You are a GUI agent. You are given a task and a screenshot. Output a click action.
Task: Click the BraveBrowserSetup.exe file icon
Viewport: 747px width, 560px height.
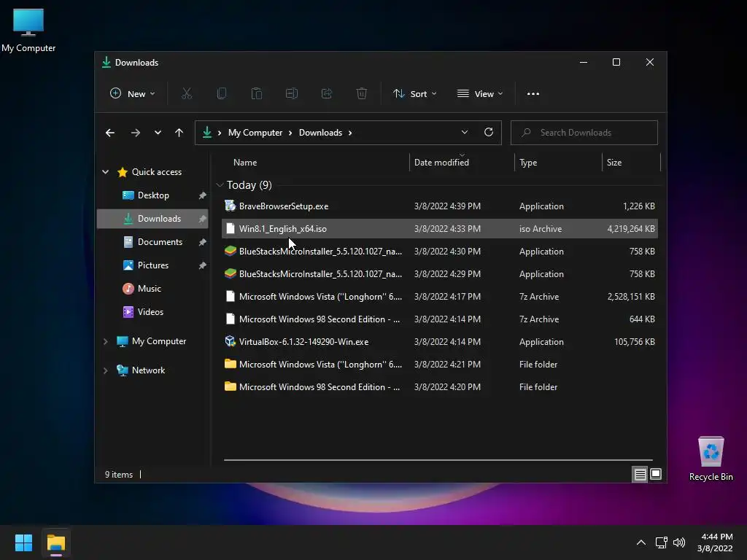(x=230, y=206)
